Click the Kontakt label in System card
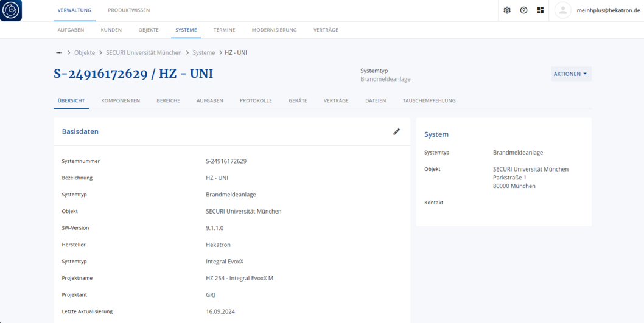Image resolution: width=644 pixels, height=323 pixels. pos(434,203)
